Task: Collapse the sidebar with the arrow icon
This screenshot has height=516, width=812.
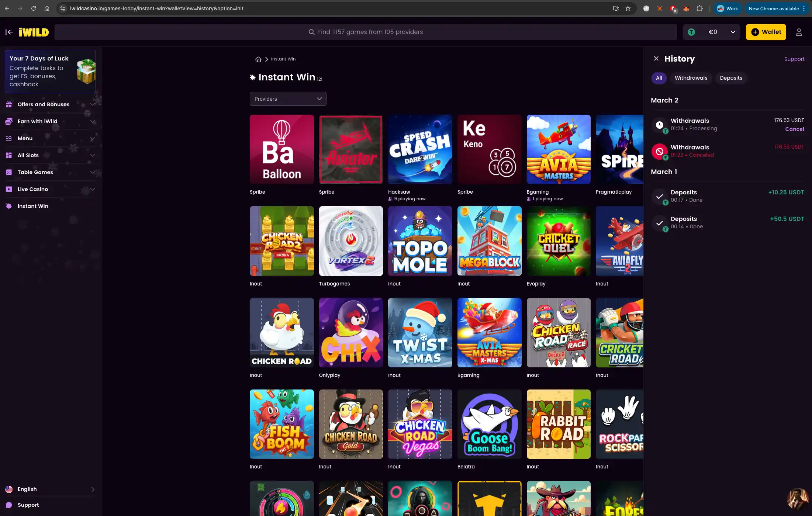Action: tap(9, 32)
